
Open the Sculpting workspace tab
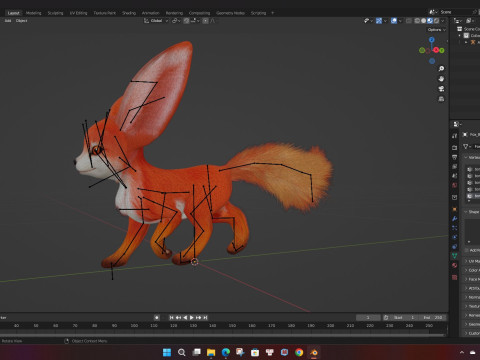click(55, 13)
